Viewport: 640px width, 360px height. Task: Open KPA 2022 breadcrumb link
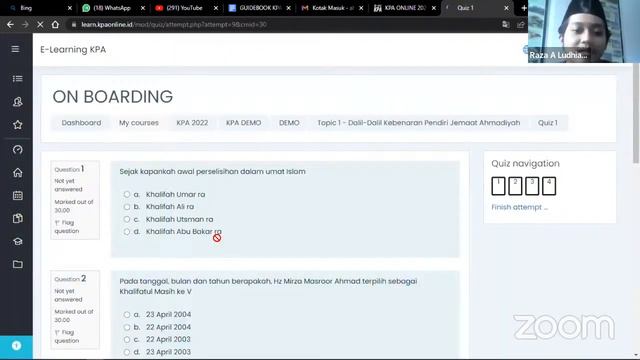tap(192, 123)
